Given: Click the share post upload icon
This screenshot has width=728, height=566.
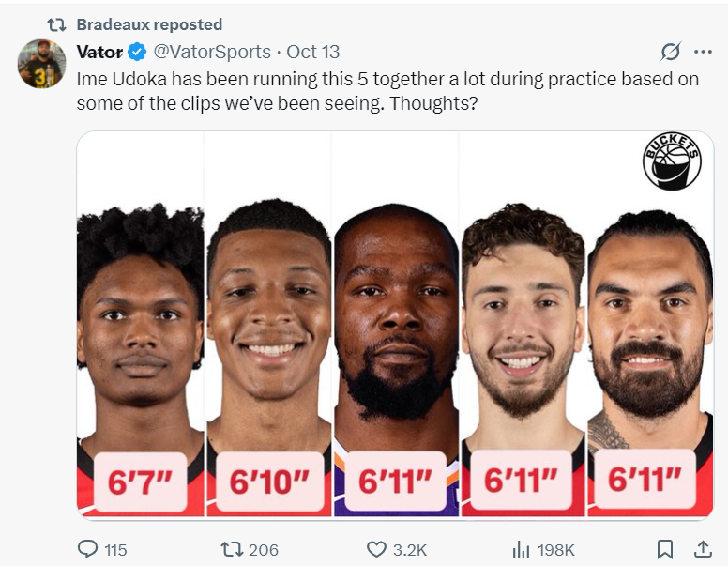Looking at the screenshot, I should tap(701, 549).
